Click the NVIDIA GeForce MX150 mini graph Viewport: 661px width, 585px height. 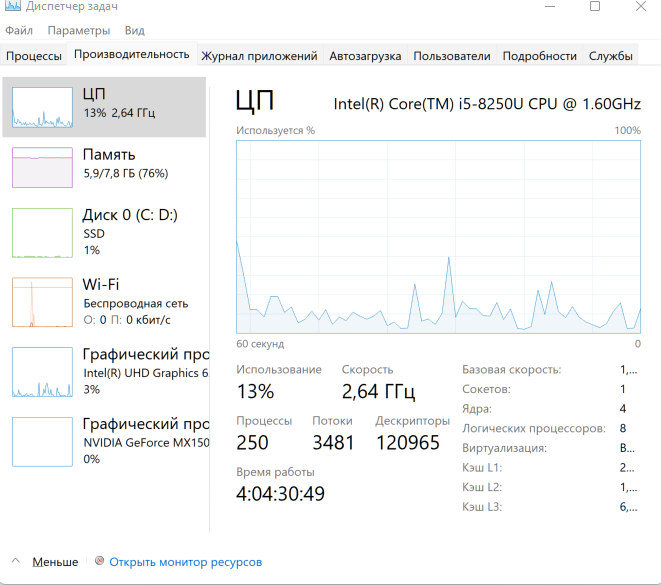coord(42,442)
